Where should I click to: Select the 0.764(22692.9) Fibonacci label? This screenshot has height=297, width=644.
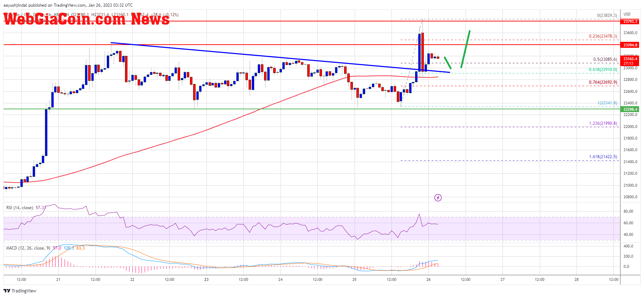pos(603,82)
